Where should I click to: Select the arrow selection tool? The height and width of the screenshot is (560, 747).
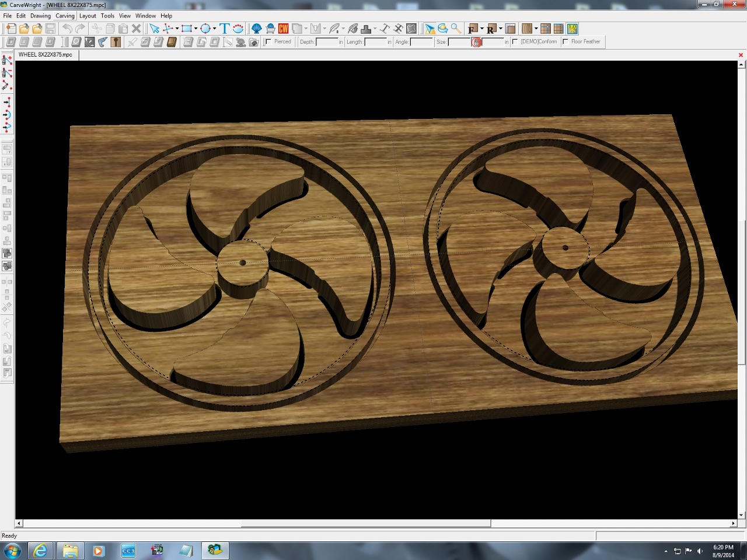click(155, 29)
